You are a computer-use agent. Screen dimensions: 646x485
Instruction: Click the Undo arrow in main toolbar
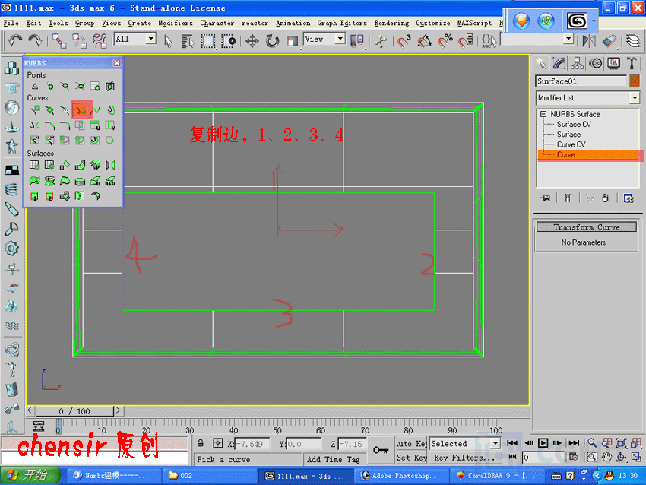15,40
